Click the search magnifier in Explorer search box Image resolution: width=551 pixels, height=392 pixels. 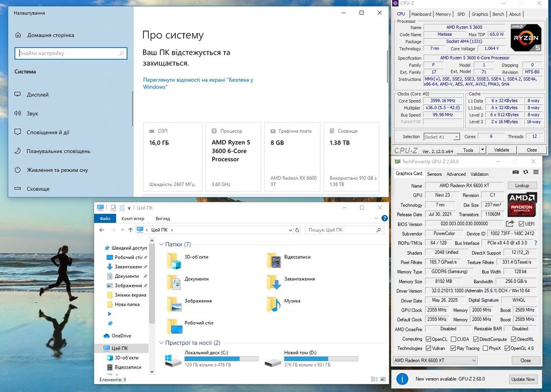(379, 230)
